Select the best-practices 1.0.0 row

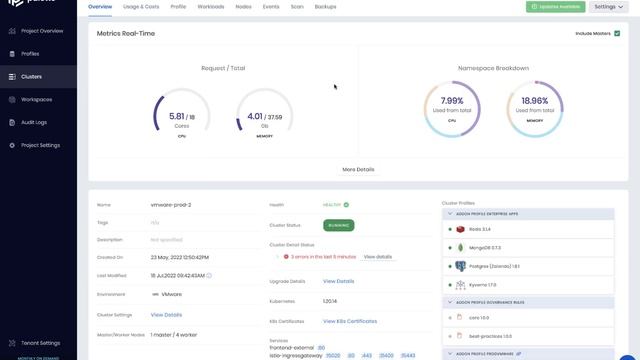(x=528, y=336)
